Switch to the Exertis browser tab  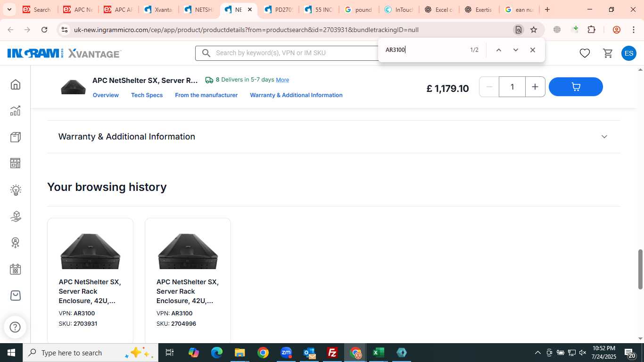pyautogui.click(x=480, y=9)
